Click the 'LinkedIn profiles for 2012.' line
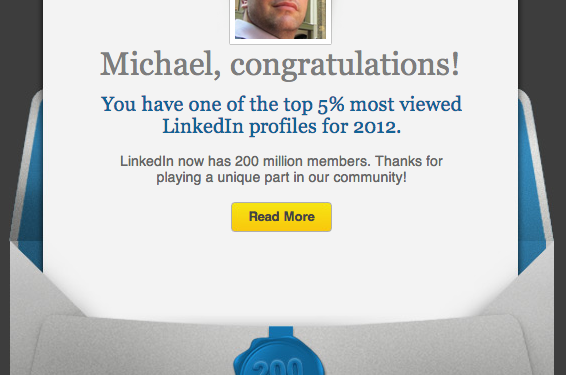566x375 pixels. (x=282, y=126)
